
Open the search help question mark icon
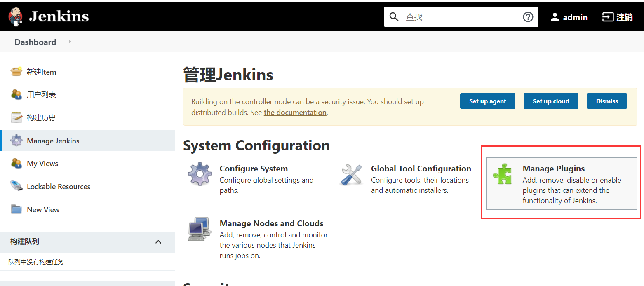coord(528,17)
